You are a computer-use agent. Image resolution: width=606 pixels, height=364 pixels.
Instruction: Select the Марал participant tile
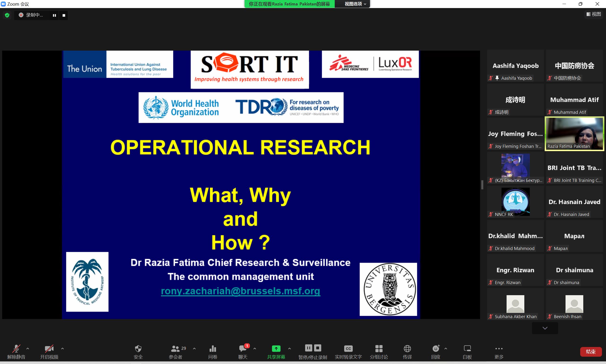[x=574, y=236]
